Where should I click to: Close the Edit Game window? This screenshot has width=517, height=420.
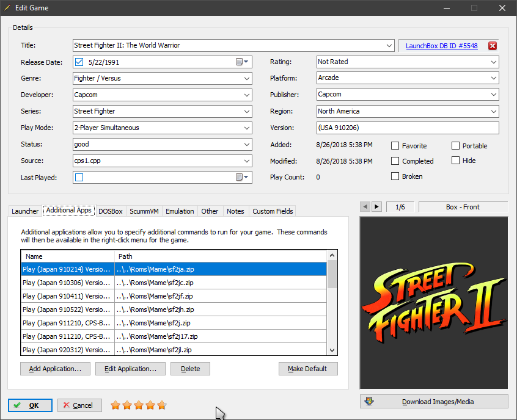502,8
